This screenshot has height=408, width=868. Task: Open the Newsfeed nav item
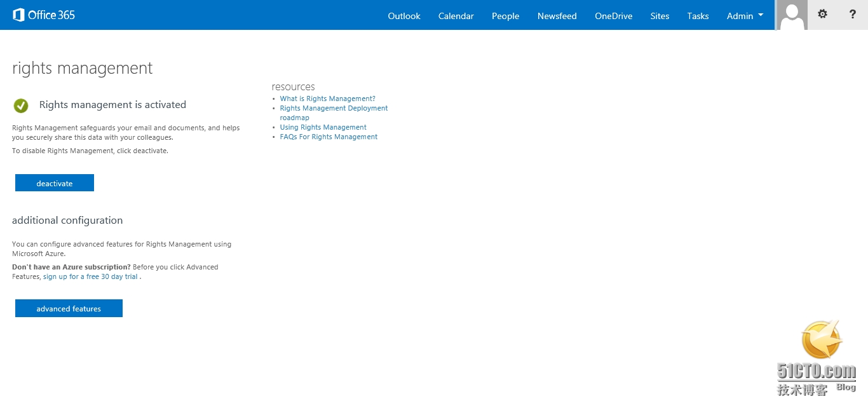[557, 16]
